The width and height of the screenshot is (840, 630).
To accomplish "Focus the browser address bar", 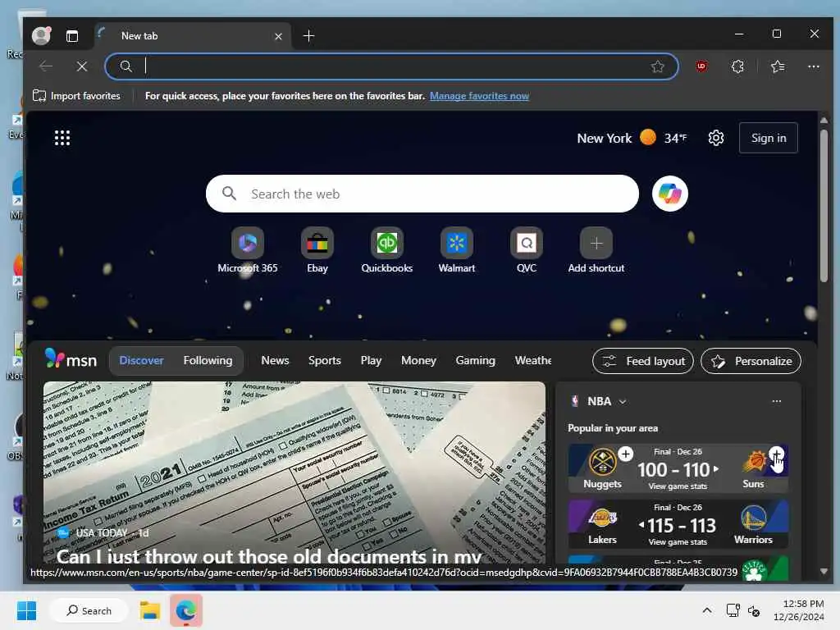I will point(391,66).
